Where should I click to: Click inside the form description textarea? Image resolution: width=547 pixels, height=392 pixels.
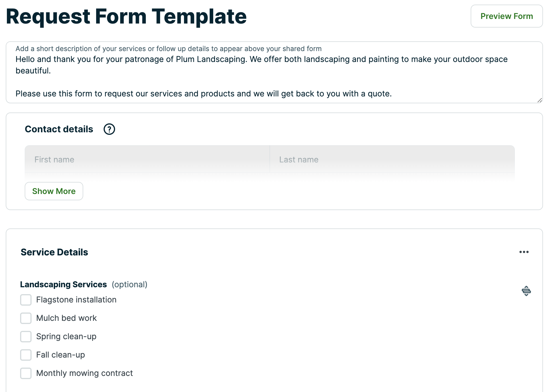pyautogui.click(x=258, y=72)
